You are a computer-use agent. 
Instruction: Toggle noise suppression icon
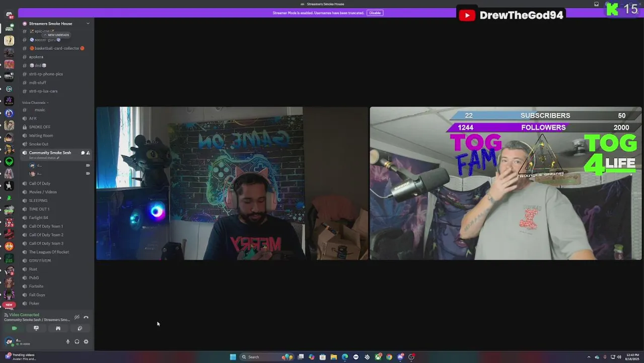77,317
